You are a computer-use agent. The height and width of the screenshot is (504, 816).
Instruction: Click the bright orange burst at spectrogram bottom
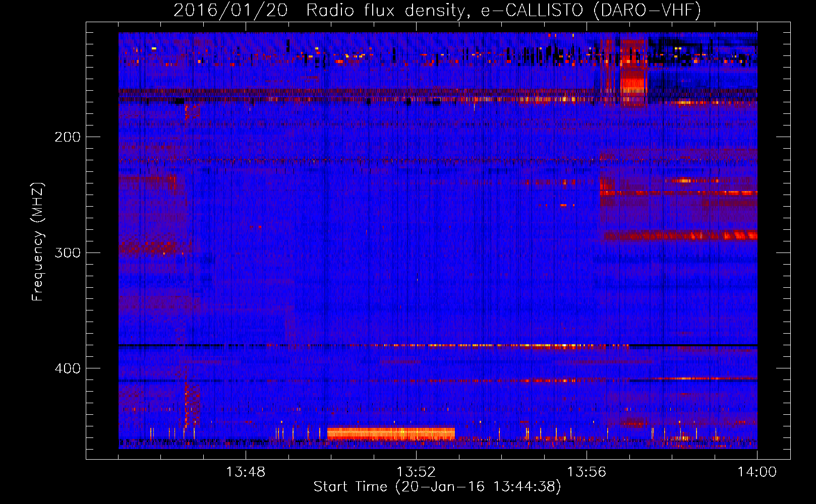391,433
